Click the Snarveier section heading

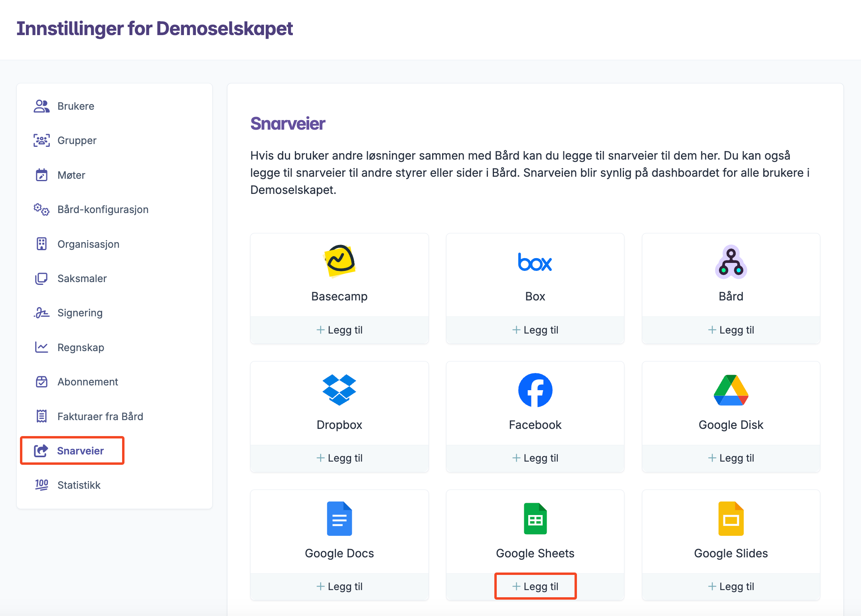pos(288,124)
